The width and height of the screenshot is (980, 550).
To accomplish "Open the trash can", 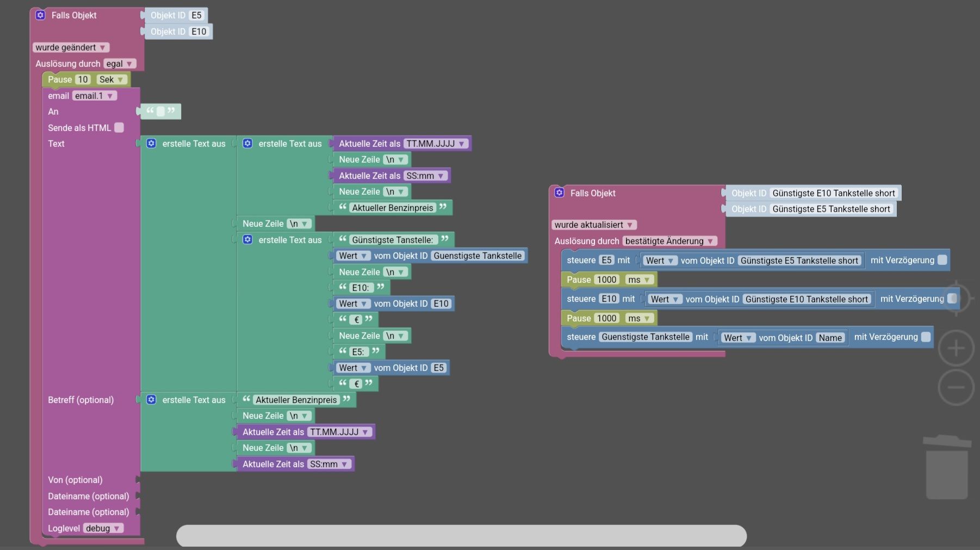I will click(x=947, y=467).
